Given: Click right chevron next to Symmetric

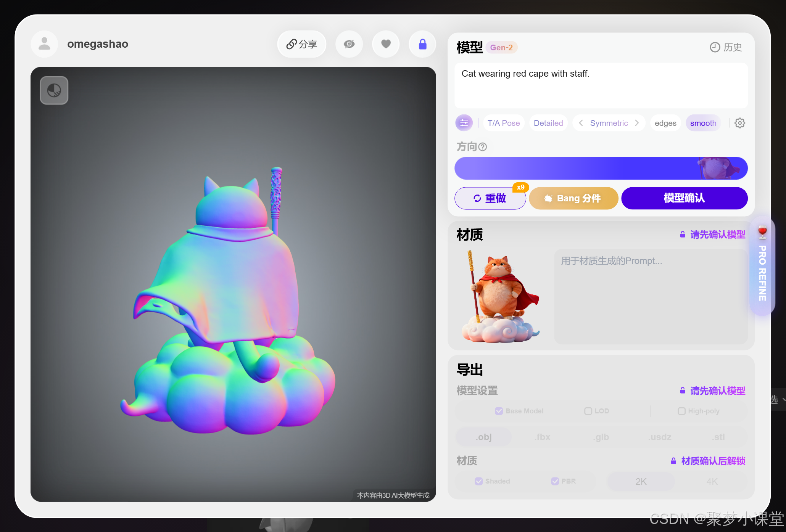Looking at the screenshot, I should [x=637, y=123].
